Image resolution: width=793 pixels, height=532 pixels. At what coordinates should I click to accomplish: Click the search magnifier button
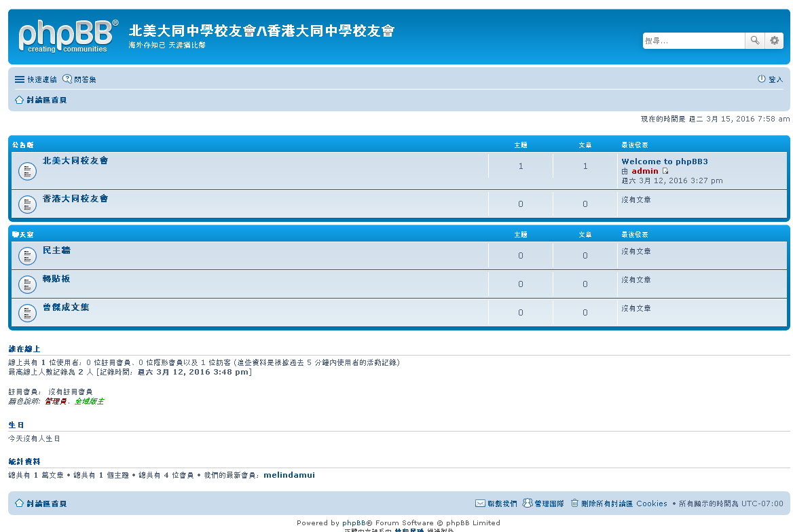[x=754, y=41]
